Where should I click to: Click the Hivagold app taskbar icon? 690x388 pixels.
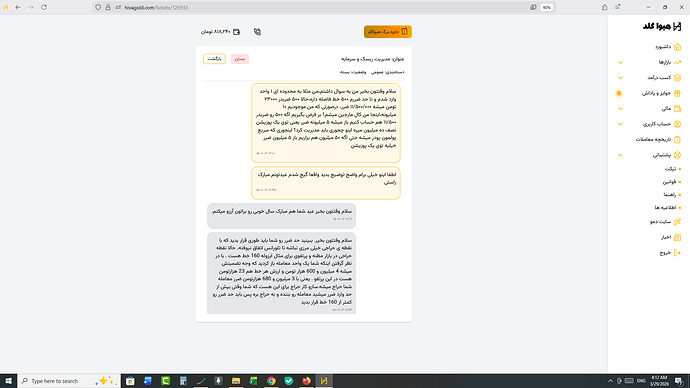[x=324, y=381]
